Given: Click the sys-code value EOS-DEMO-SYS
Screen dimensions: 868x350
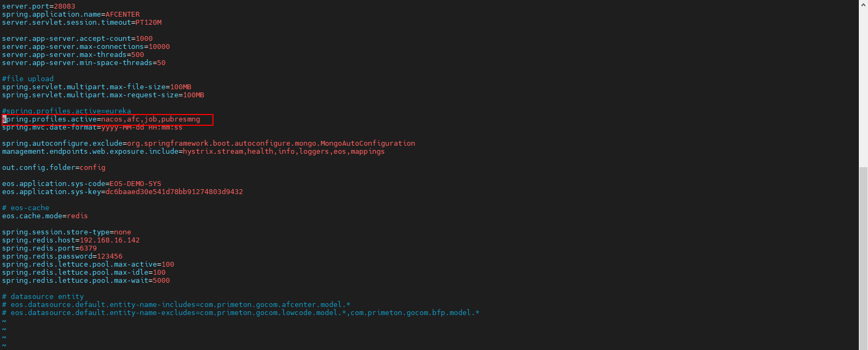Looking at the screenshot, I should 136,184.
